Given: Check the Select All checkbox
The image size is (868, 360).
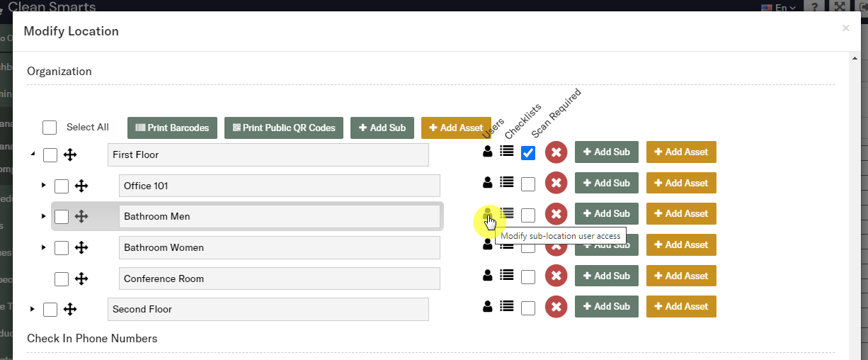Looking at the screenshot, I should coord(50,128).
